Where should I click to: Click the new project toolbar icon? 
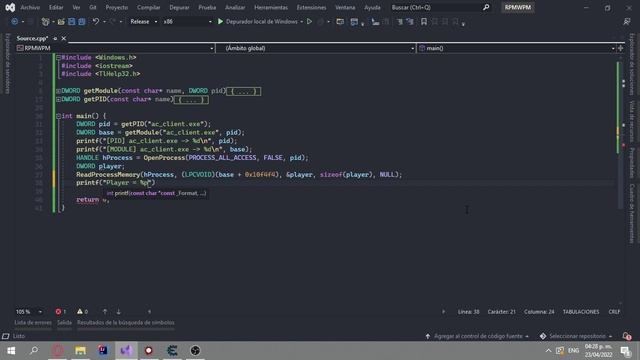click(45, 22)
